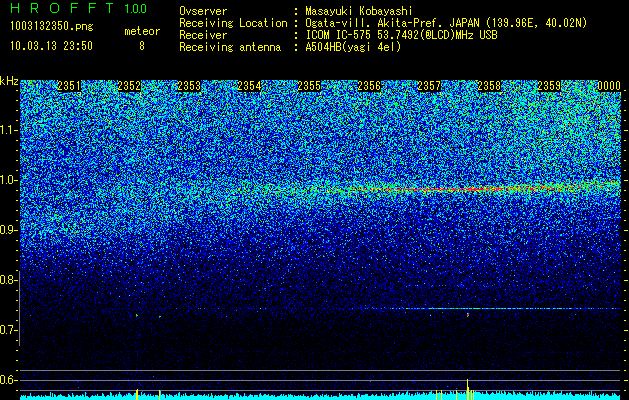Click the 1.0 kHz axis label
629x400 pixels.
pyautogui.click(x=8, y=180)
